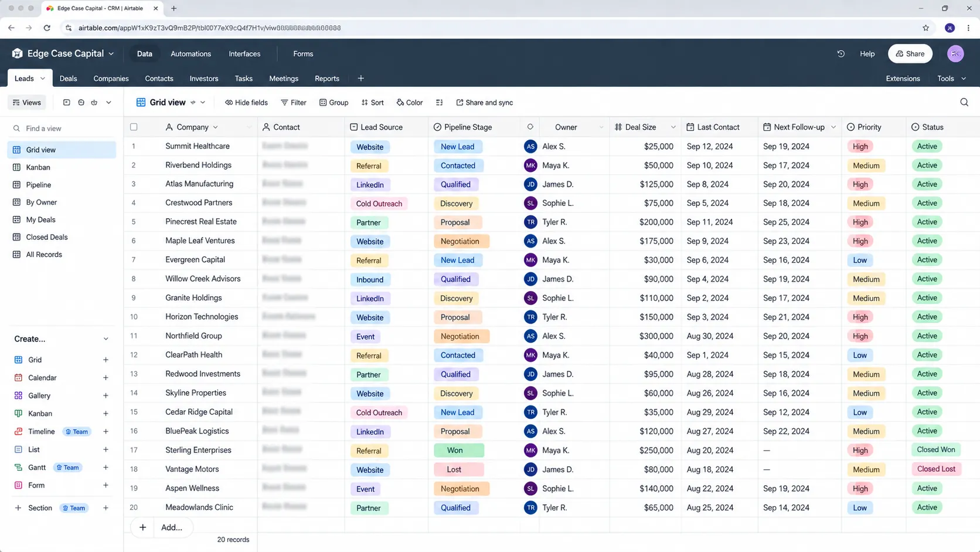This screenshot has width=980, height=552.
Task: Open Leads tab dropdown arrow
Action: pyautogui.click(x=42, y=79)
